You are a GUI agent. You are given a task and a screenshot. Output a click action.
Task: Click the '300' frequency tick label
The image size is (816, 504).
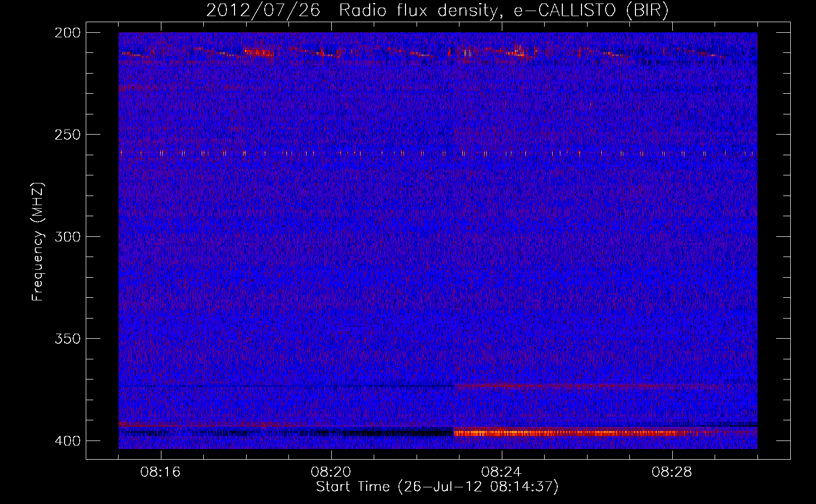point(67,236)
